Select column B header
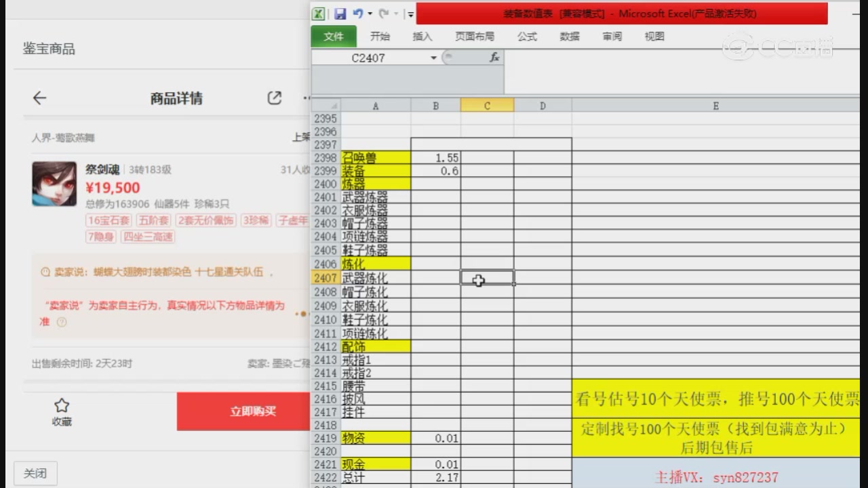 [x=436, y=106]
